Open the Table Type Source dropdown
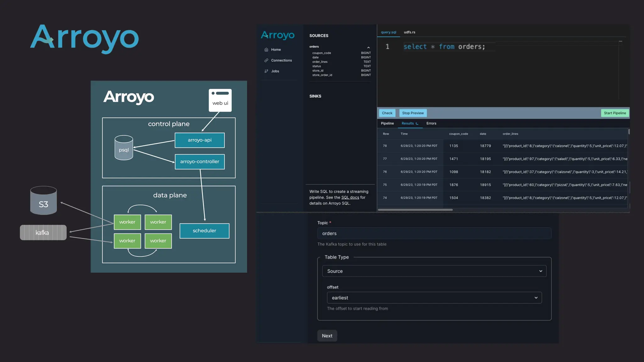Screen dimensions: 644x362 [434, 271]
